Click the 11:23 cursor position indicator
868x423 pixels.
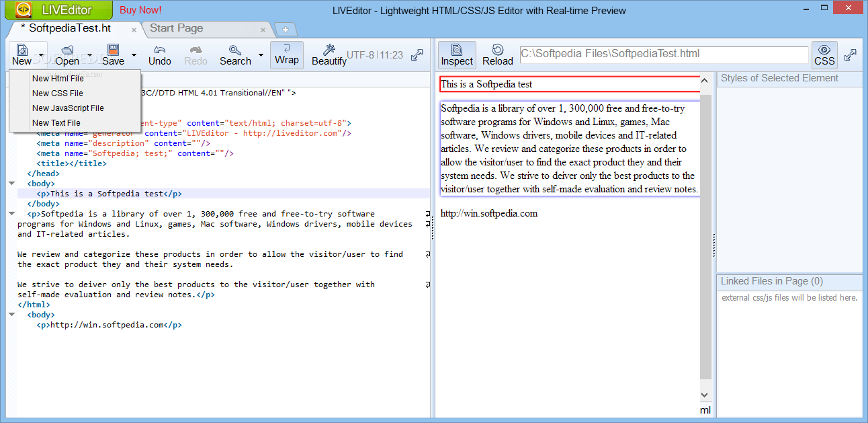point(392,55)
